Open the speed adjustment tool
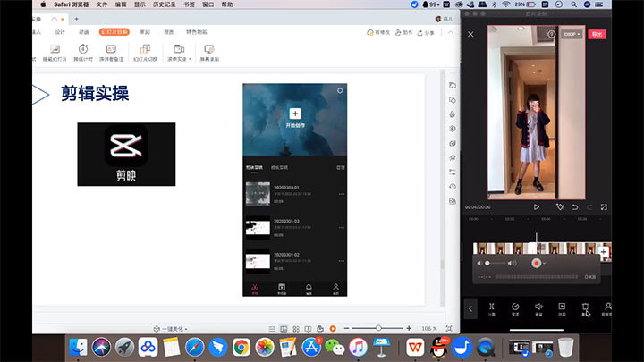 [x=515, y=308]
